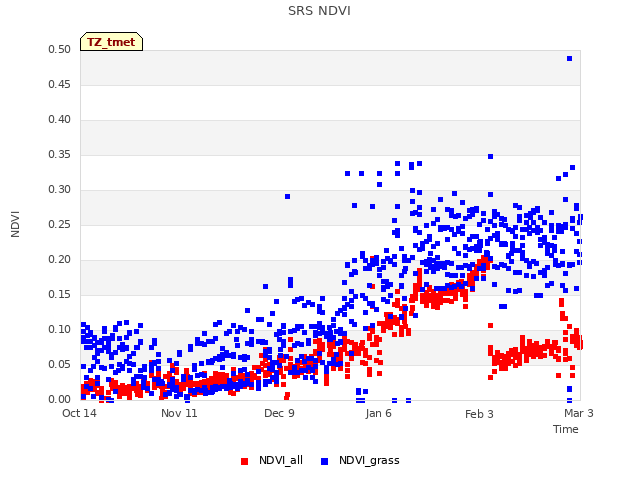Select the NDVI_all legend label
The image size is (640, 480).
[281, 460]
